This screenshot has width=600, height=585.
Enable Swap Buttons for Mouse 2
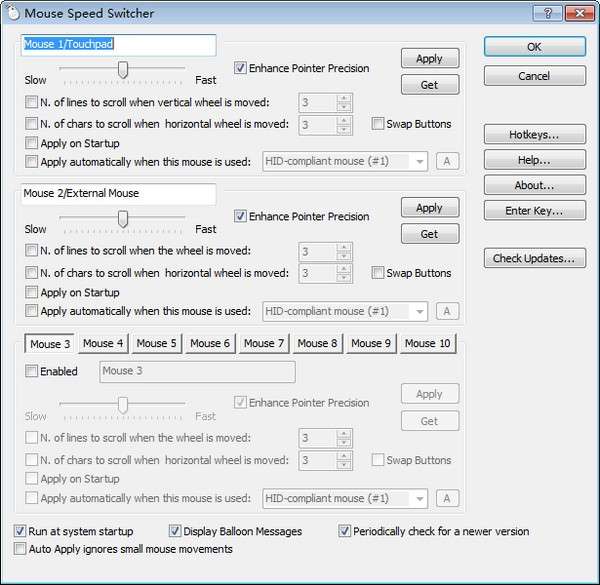(378, 273)
